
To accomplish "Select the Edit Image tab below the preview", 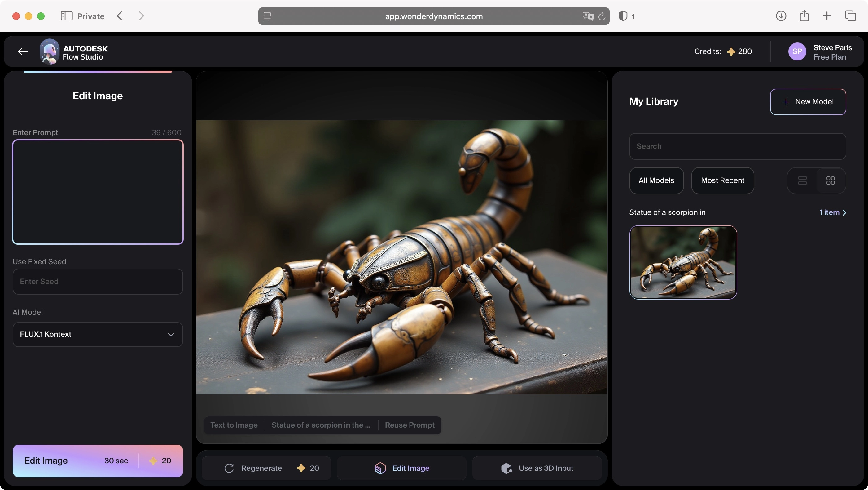I will (402, 468).
